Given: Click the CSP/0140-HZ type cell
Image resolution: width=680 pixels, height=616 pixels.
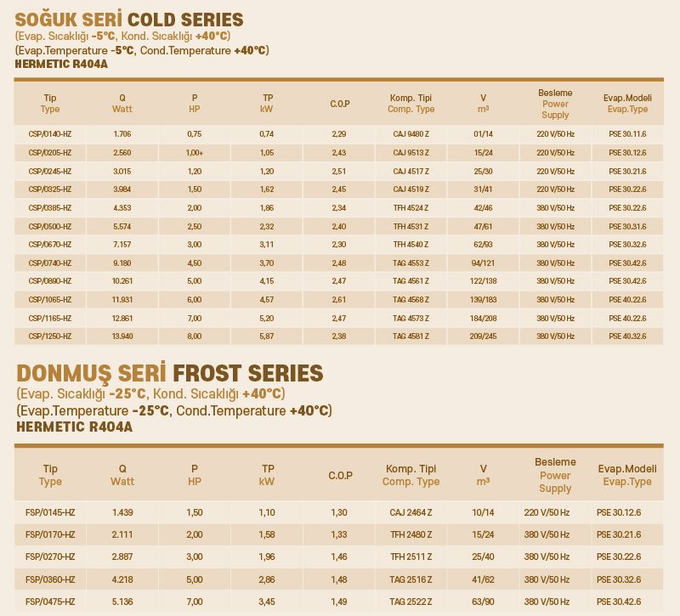Looking at the screenshot, I should click(50, 134).
